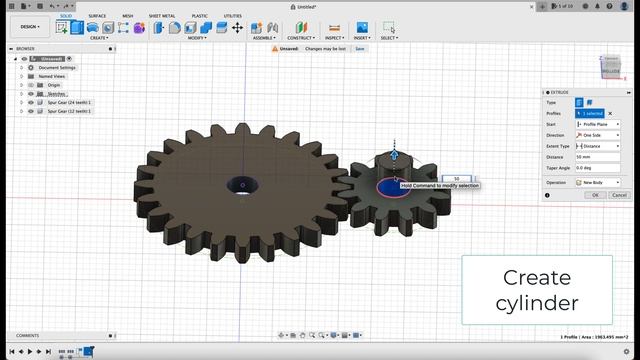The width and height of the screenshot is (640, 360).
Task: Switch to the Solid tab
Action: [x=66, y=16]
